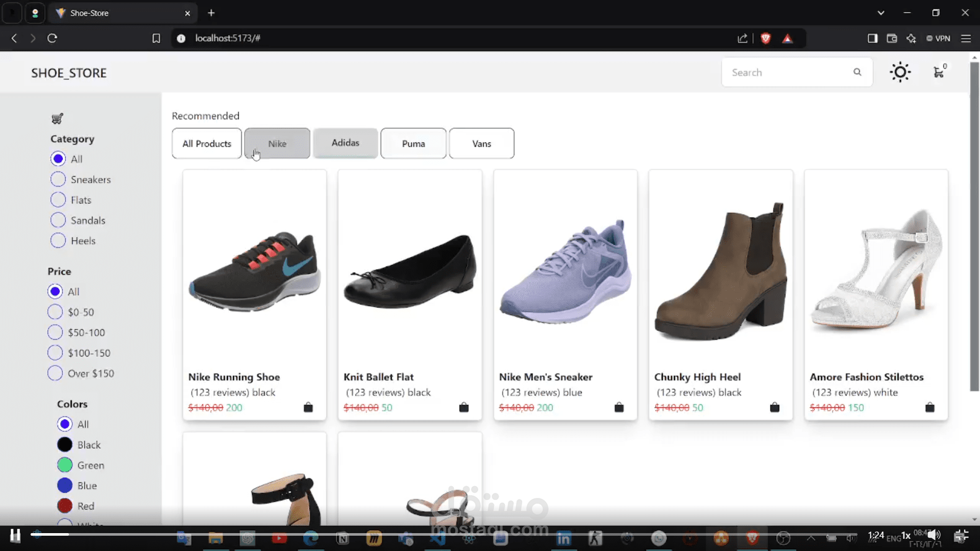
Task: Select the All price radio
Action: pyautogui.click(x=55, y=291)
